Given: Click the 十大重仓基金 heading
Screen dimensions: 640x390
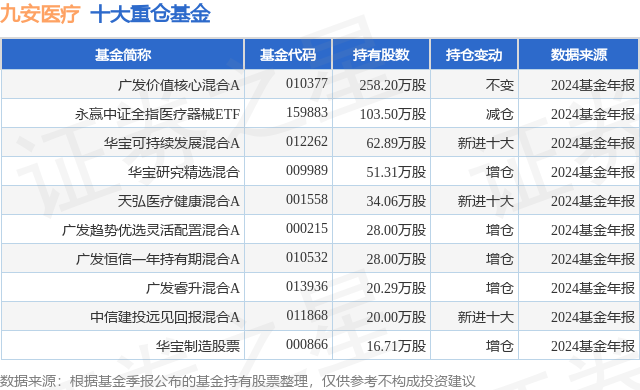Looking at the screenshot, I should pyautogui.click(x=150, y=13).
